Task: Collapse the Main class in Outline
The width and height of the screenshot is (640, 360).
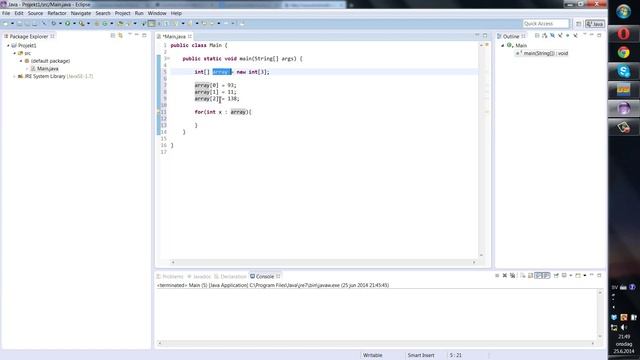Action: click(x=503, y=46)
